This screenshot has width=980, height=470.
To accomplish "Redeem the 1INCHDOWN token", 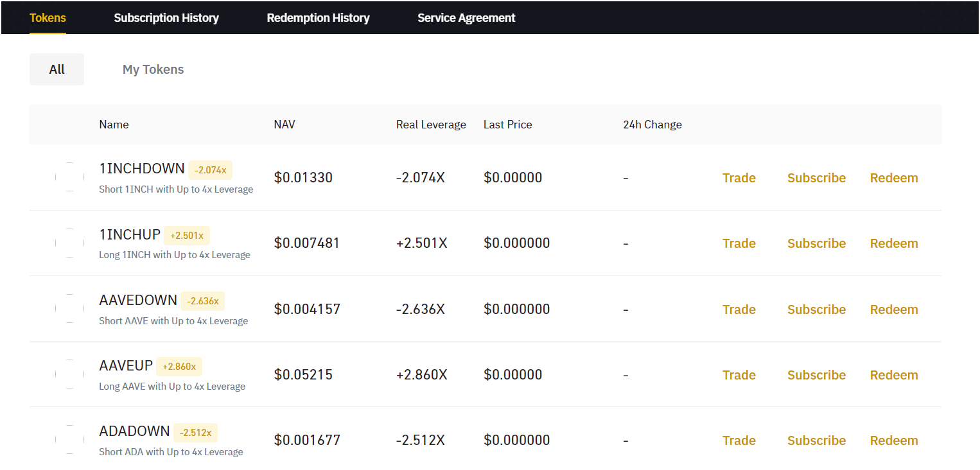I will point(893,178).
